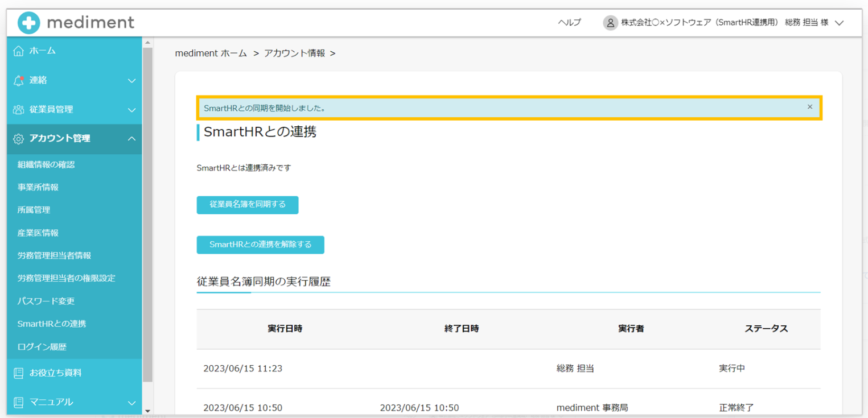
Task: Click the gear icon beside アカウント管理
Action: click(x=18, y=139)
